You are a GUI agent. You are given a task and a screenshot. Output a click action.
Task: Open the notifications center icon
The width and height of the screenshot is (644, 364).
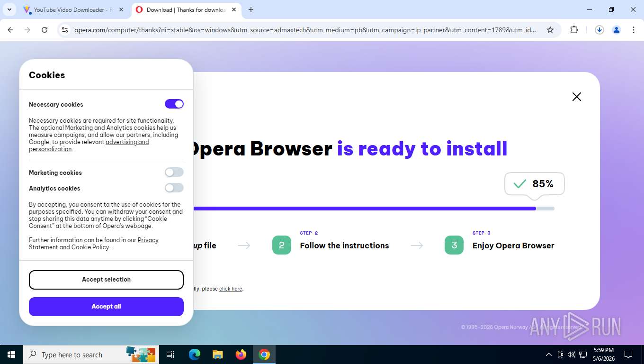tap(628, 355)
